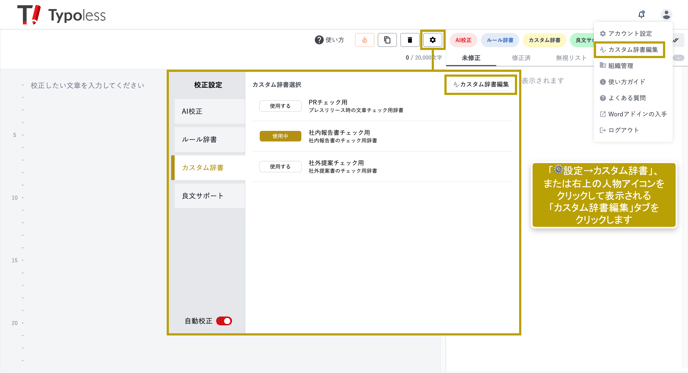Screen dimensions: 688x373
Task: Click the PRチェック用 dictionary name
Action: (328, 102)
